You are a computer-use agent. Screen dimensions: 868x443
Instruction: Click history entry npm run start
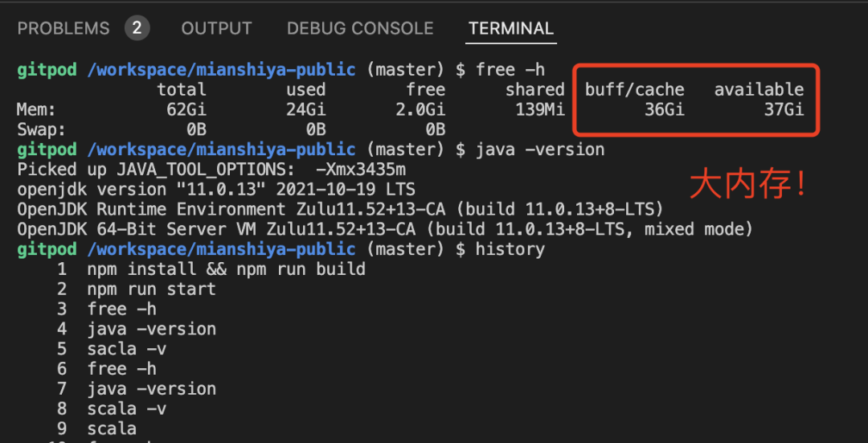coord(151,289)
